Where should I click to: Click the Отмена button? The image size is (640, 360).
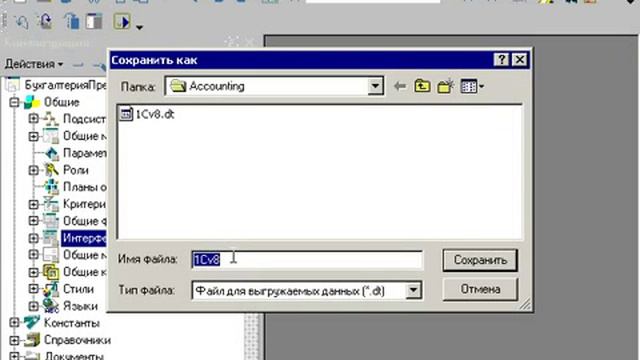coord(480,289)
